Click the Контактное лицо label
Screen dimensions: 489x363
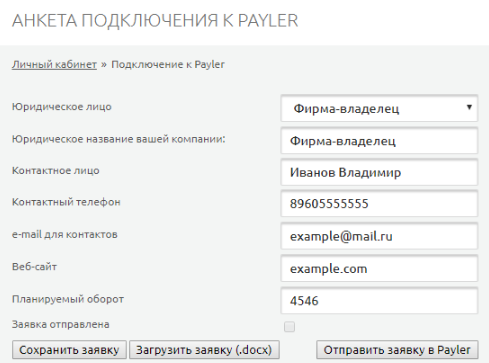[x=56, y=170]
